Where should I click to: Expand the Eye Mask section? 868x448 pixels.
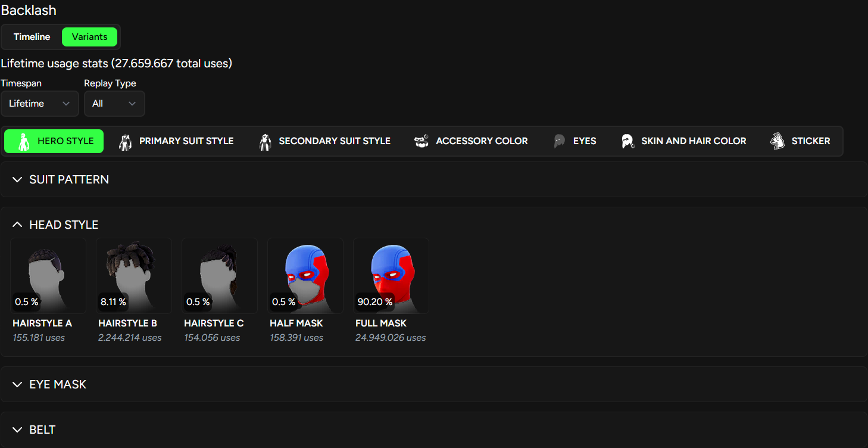(57, 384)
